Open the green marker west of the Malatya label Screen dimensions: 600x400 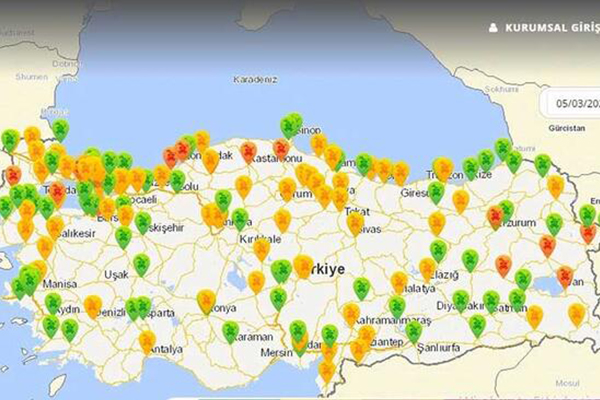tap(361, 288)
